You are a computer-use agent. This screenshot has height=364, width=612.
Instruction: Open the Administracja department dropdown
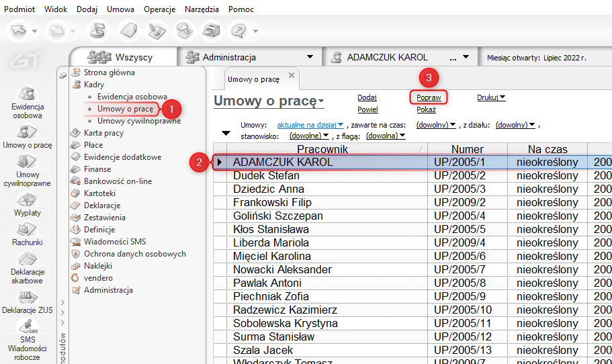310,58
